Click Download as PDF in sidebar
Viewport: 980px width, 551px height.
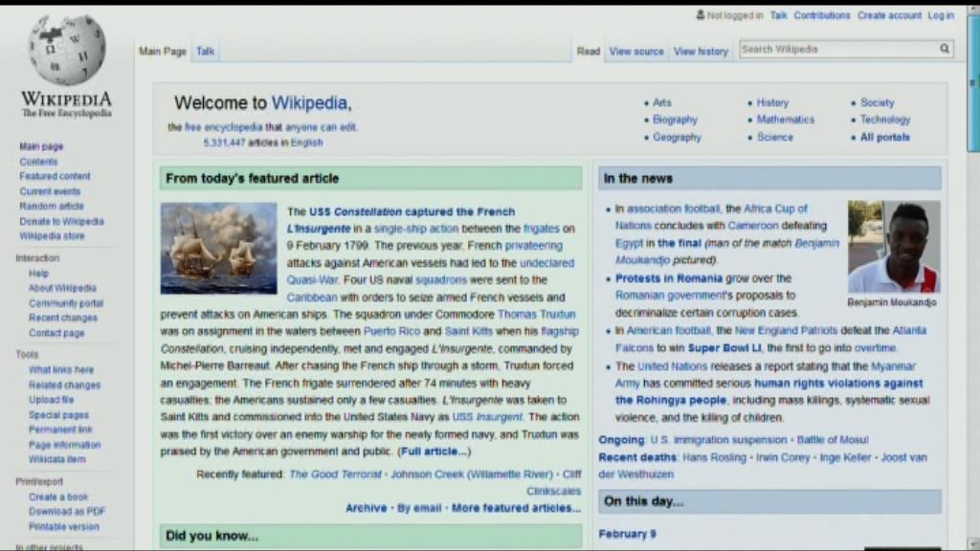tap(67, 512)
